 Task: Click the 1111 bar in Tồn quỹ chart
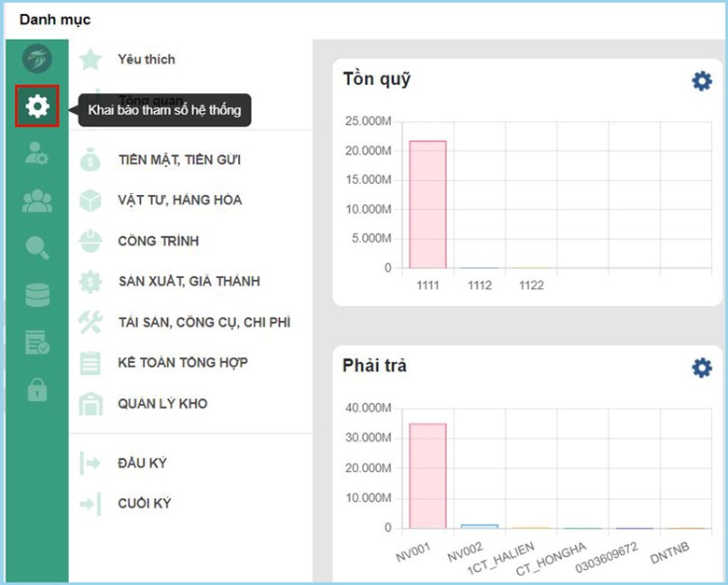click(x=427, y=205)
